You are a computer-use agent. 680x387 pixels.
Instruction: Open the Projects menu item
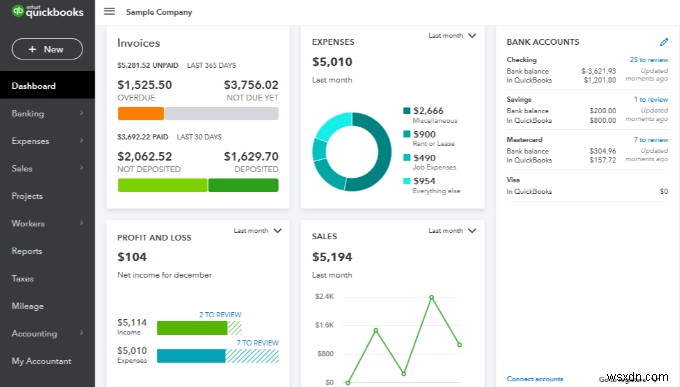pos(27,196)
